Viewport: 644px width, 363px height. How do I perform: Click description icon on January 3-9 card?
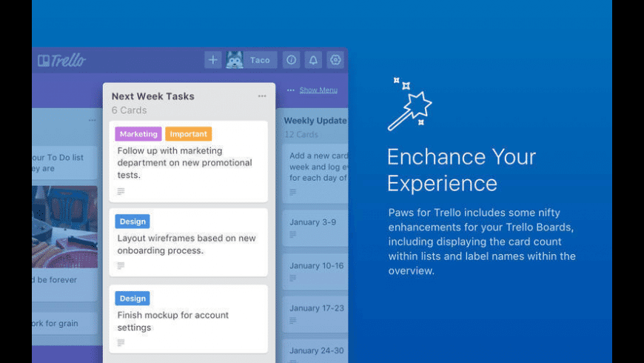click(x=293, y=235)
